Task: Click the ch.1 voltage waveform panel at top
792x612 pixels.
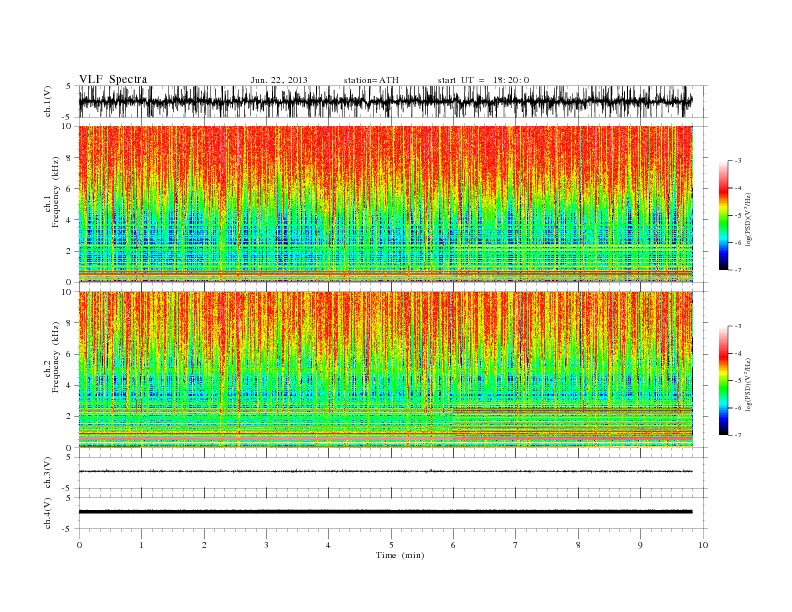Action: [393, 101]
